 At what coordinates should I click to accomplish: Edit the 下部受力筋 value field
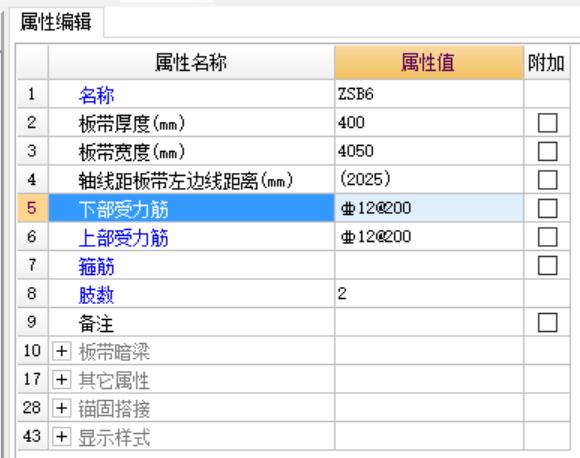tap(429, 208)
